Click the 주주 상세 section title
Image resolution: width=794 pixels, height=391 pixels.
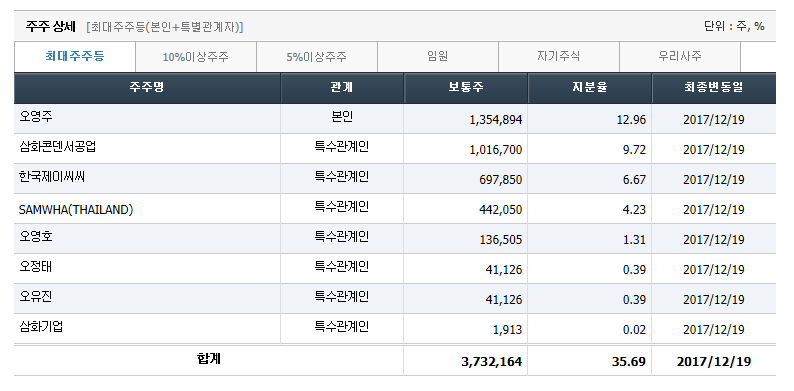[x=51, y=27]
